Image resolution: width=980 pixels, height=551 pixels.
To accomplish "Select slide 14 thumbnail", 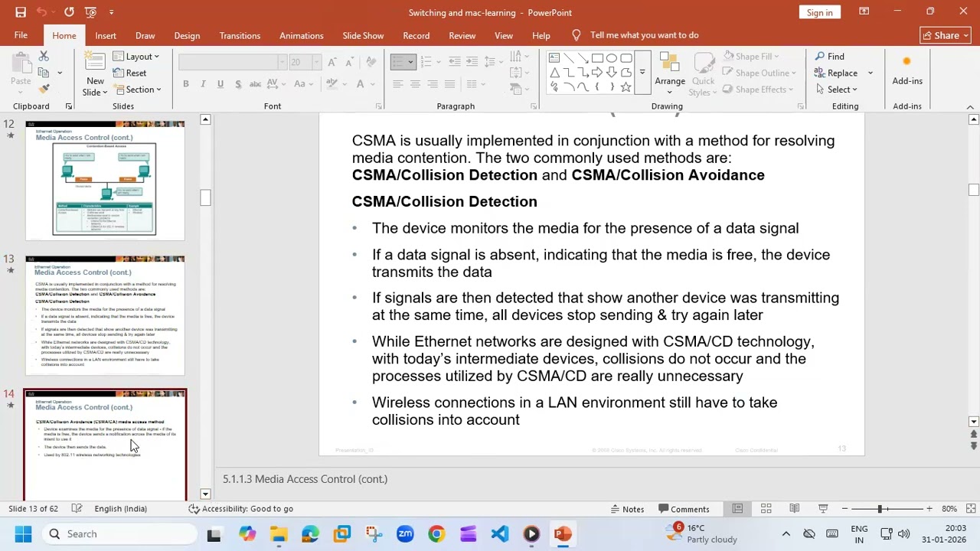I will click(x=105, y=445).
